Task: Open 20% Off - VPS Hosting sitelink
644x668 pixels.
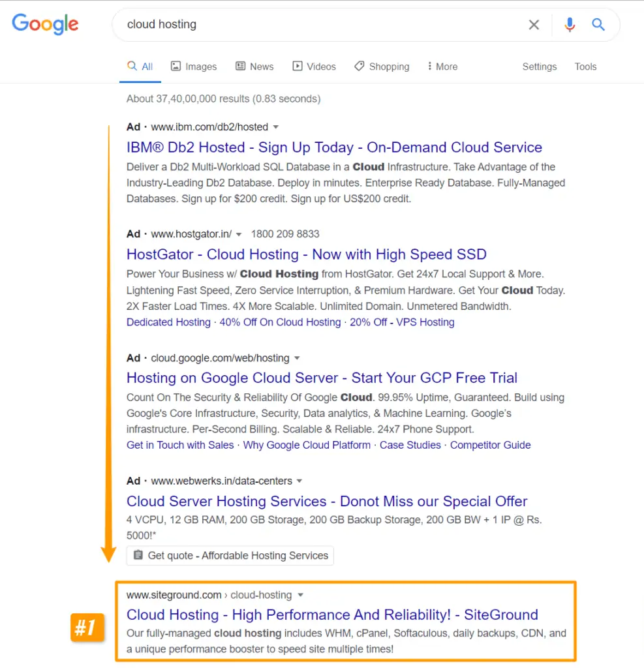Action: pyautogui.click(x=402, y=322)
